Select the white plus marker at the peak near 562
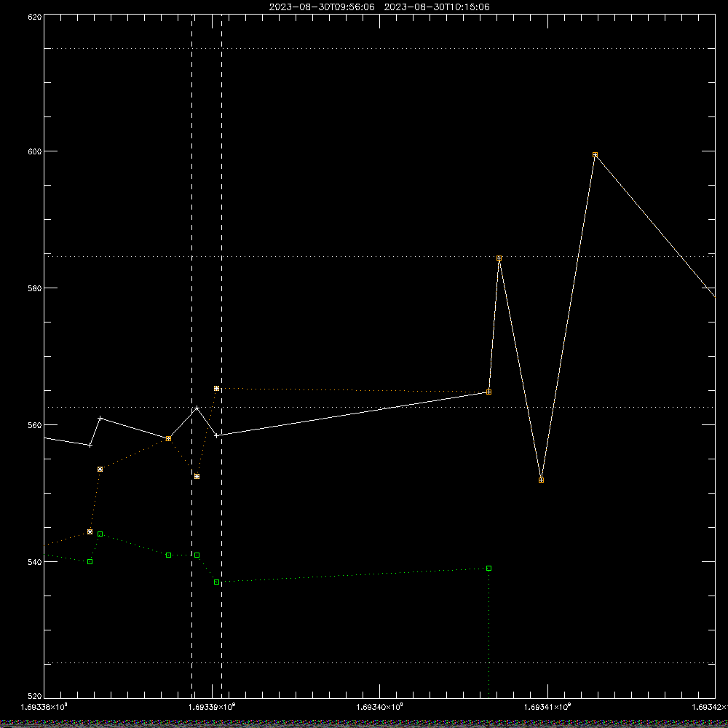 (197, 408)
